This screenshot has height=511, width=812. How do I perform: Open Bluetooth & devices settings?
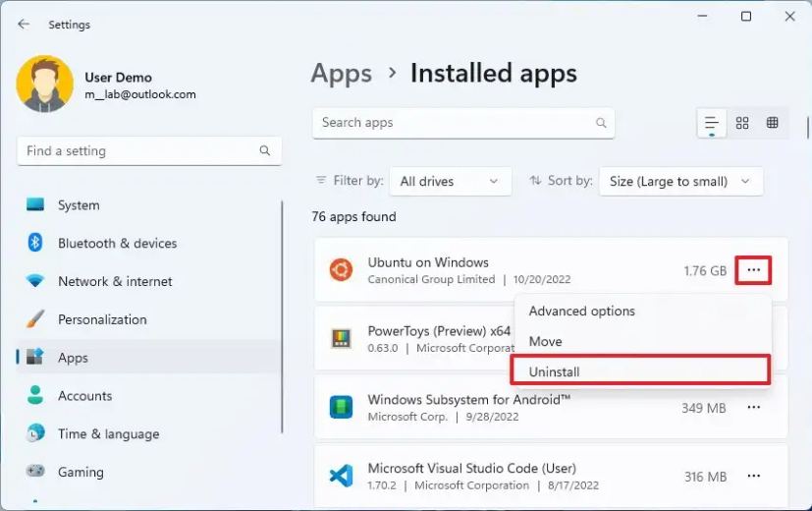pyautogui.click(x=117, y=243)
